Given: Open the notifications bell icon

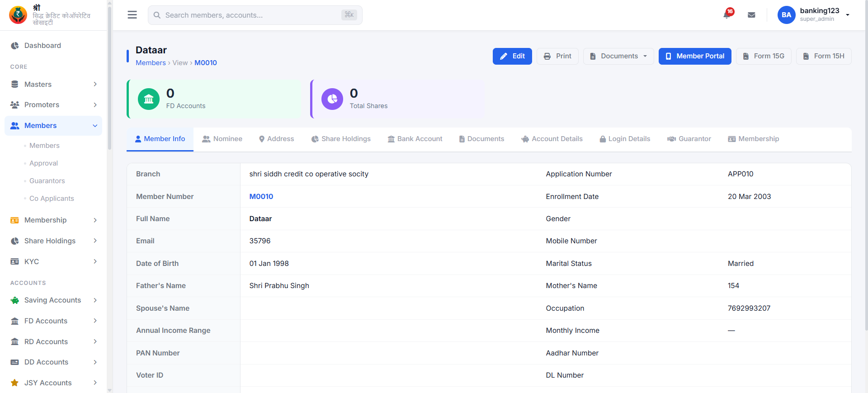Looking at the screenshot, I should coord(727,14).
